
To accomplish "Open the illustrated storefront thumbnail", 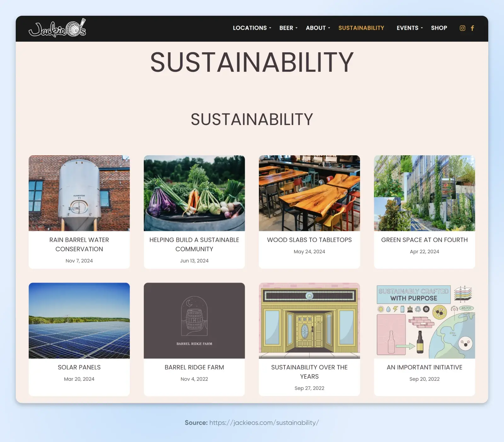I will [x=309, y=320].
